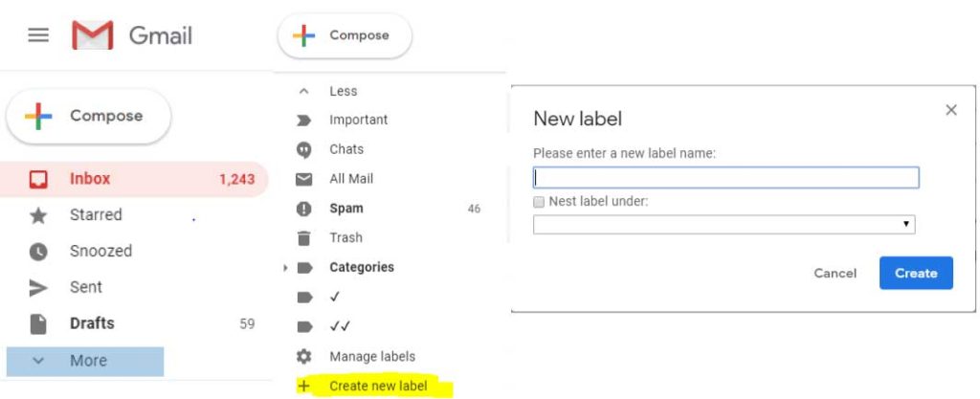The height and width of the screenshot is (399, 980).
Task: Open Snoozed via the clock icon
Action: click(38, 252)
